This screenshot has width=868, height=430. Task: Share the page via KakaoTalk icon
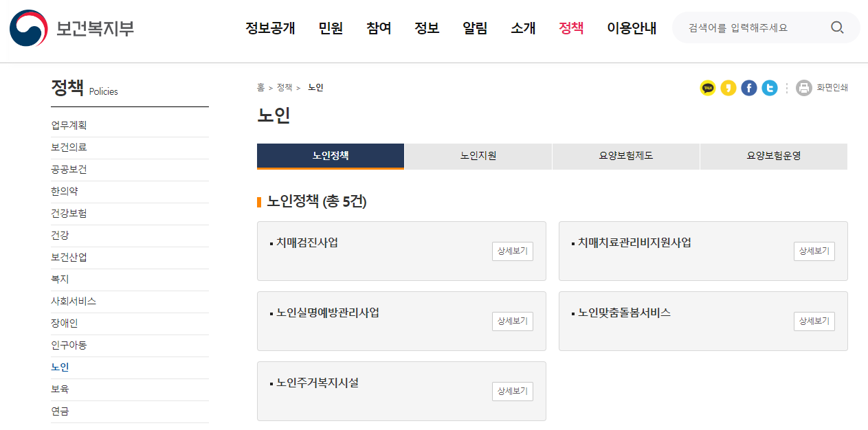coord(707,88)
